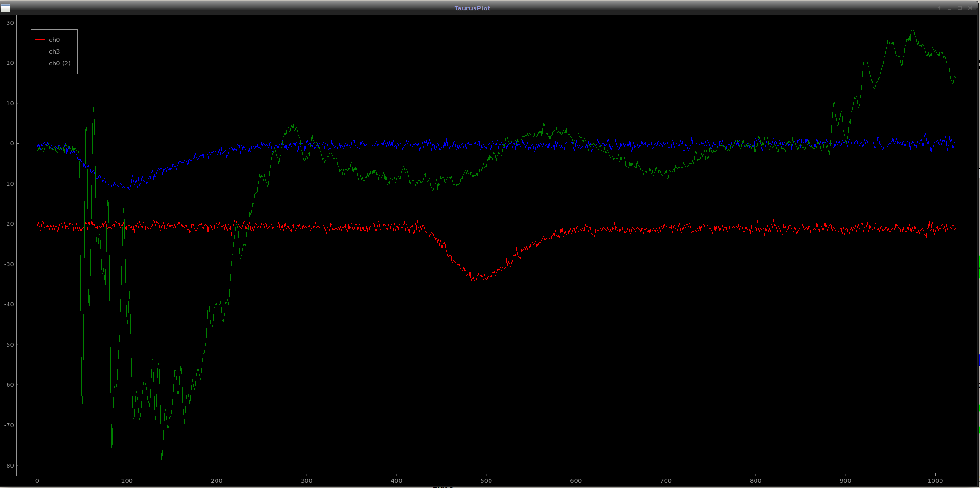Image resolution: width=980 pixels, height=488 pixels.
Task: Click the 1000 tick label on x-axis
Action: pos(935,481)
